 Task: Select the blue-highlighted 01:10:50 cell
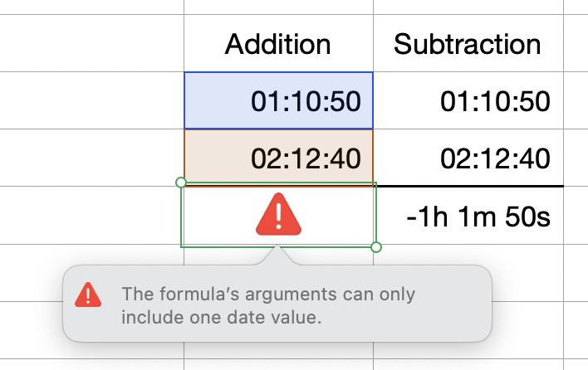tap(278, 100)
